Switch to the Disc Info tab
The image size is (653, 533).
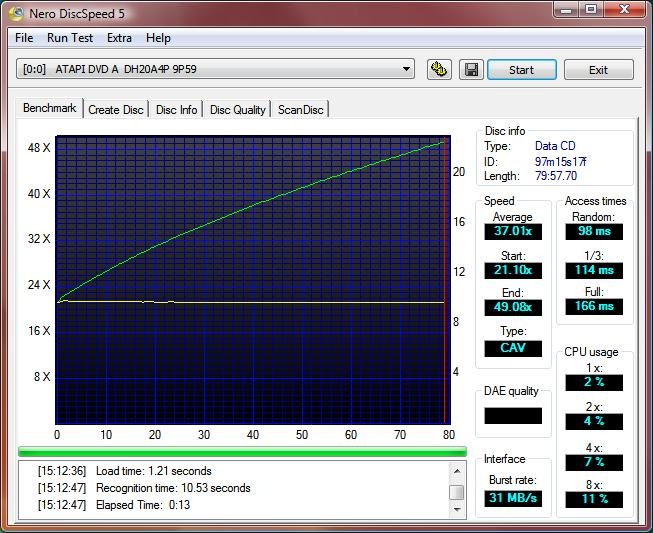pyautogui.click(x=177, y=109)
